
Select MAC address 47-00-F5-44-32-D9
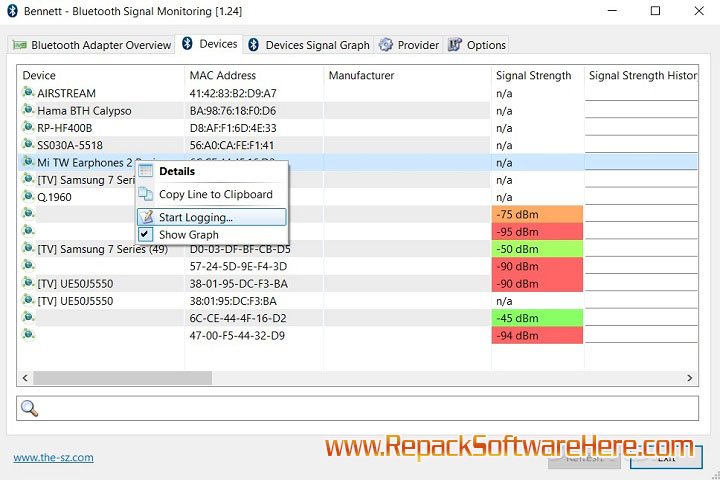pos(237,336)
